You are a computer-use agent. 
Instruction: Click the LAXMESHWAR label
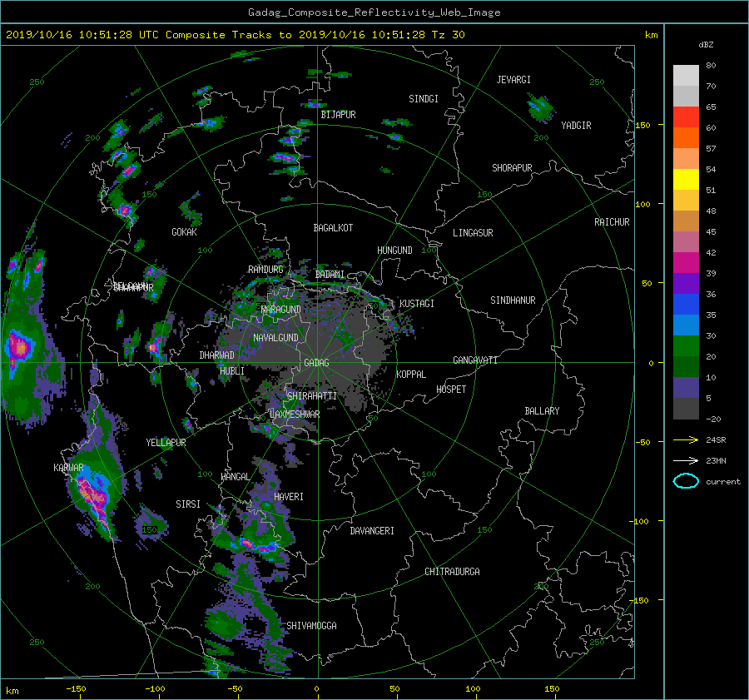coord(295,415)
